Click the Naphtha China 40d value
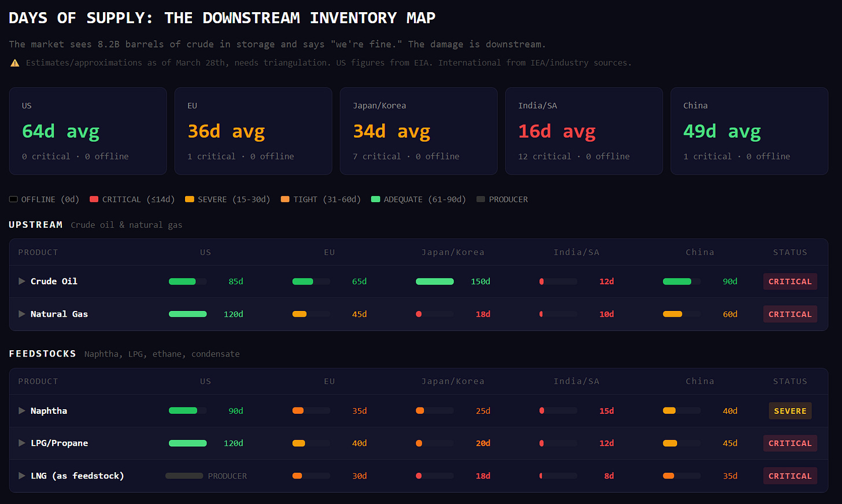The width and height of the screenshot is (842, 504). [x=730, y=411]
